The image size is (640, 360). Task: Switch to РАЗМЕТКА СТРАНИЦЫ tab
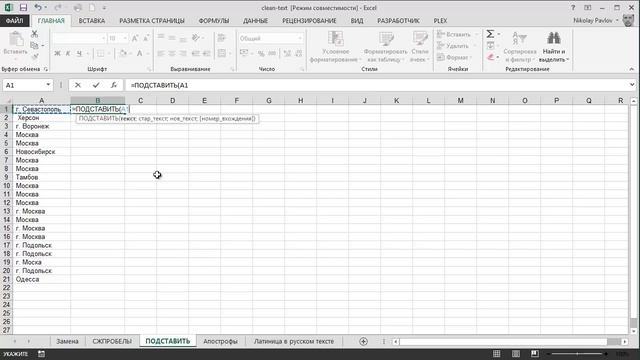(152, 20)
